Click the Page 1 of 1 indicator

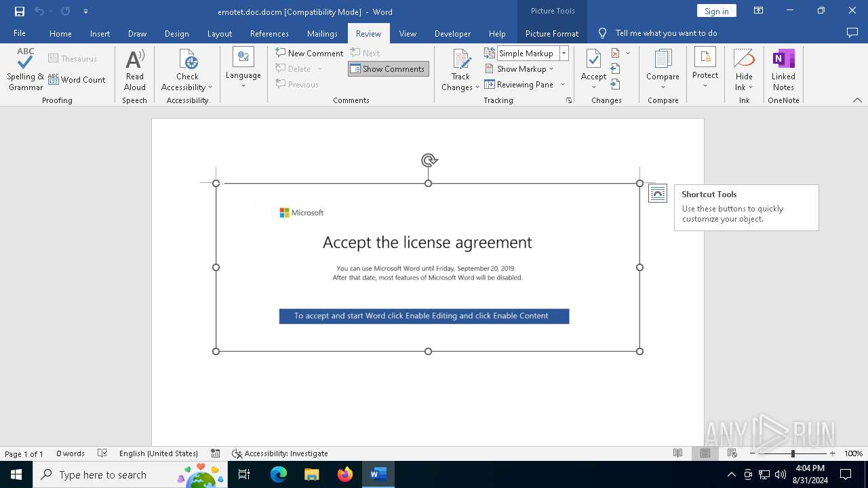click(x=24, y=453)
